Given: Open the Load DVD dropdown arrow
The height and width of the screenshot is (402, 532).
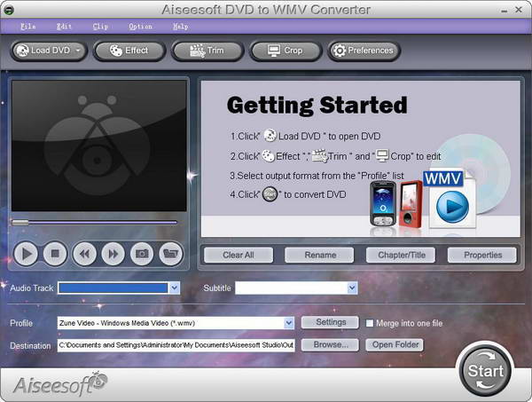Looking at the screenshot, I should coord(78,51).
